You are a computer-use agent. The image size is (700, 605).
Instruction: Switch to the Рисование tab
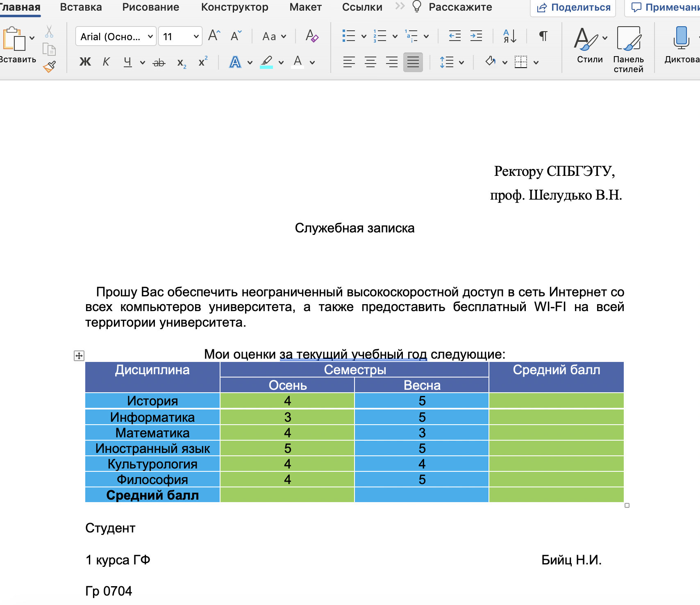pyautogui.click(x=150, y=7)
